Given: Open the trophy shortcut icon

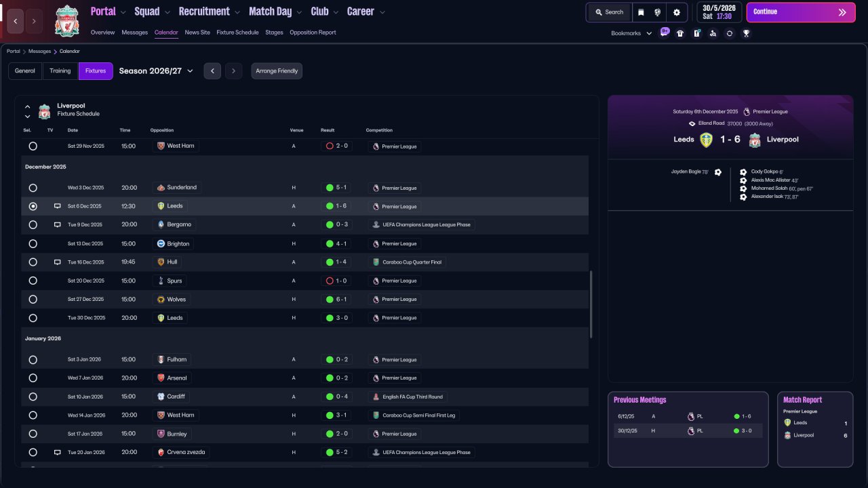Looking at the screenshot, I should 746,33.
